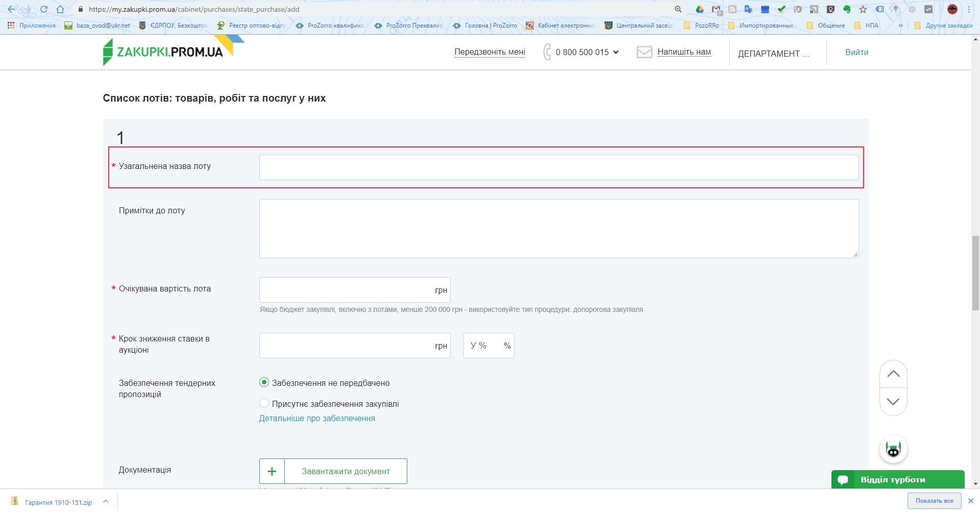Open the robot mascot helper button
Screen dimensions: 980x513
(893, 450)
